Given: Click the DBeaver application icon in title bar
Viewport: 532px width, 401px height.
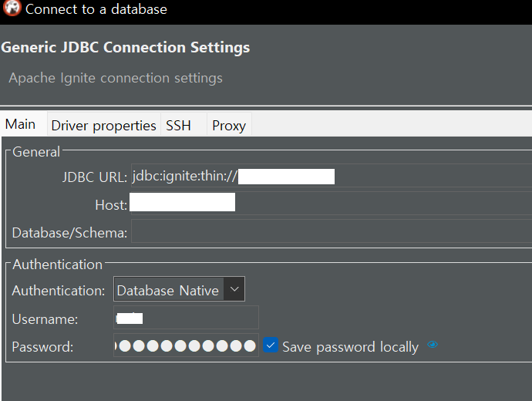Looking at the screenshot, I should (x=12, y=8).
